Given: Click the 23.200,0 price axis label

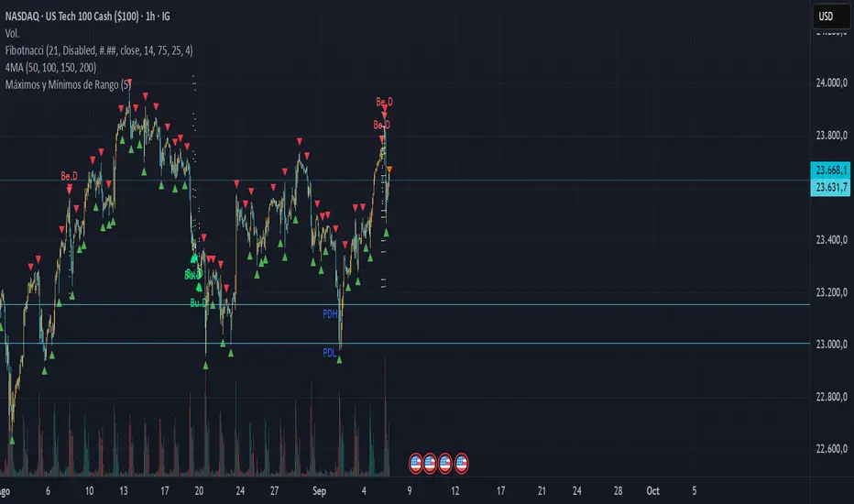Looking at the screenshot, I should tap(831, 292).
